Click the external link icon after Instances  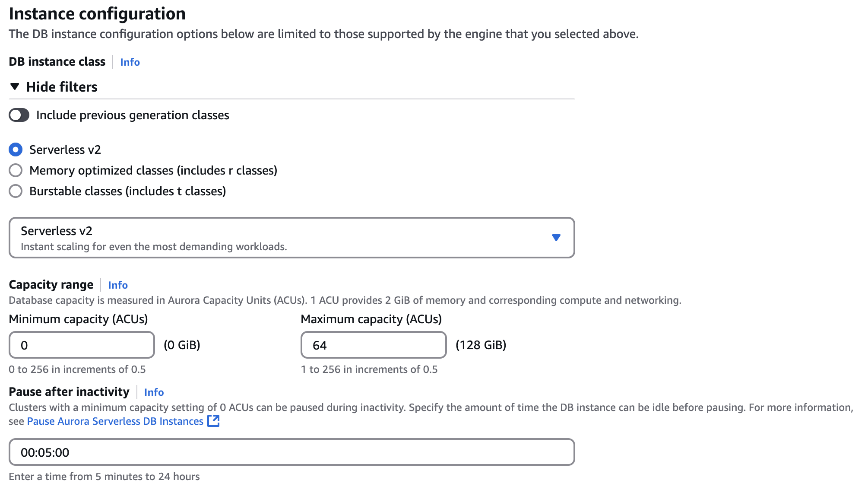213,421
